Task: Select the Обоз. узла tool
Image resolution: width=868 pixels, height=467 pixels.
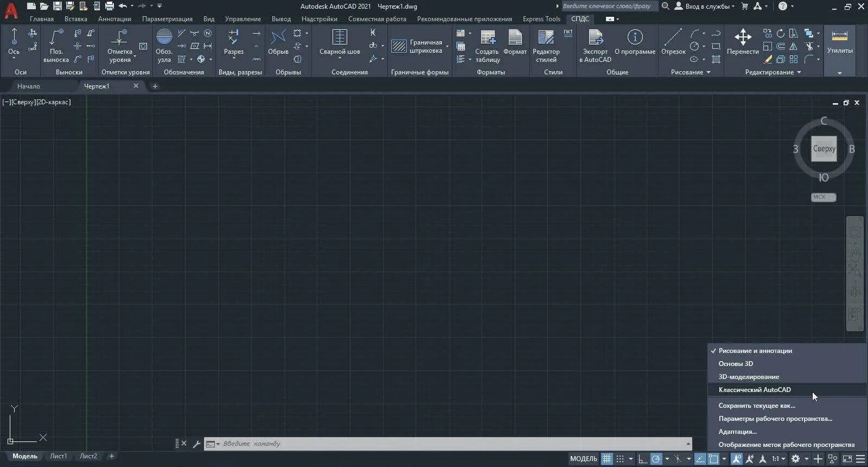Action: click(x=164, y=46)
